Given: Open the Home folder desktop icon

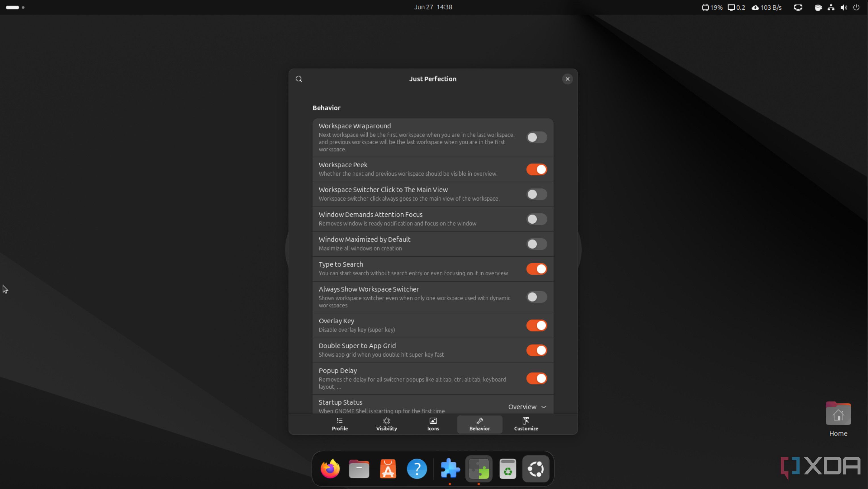Looking at the screenshot, I should (x=838, y=419).
